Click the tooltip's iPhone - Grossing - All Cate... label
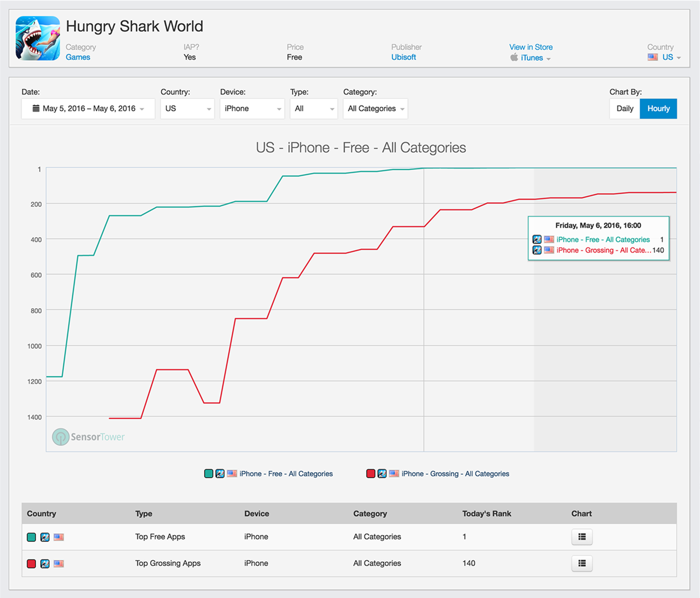 (604, 250)
